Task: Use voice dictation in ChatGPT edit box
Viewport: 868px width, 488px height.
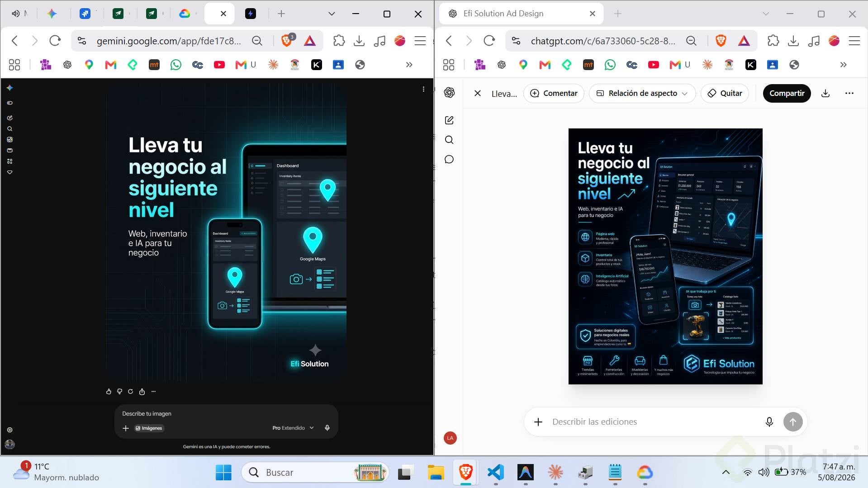Action: [769, 422]
